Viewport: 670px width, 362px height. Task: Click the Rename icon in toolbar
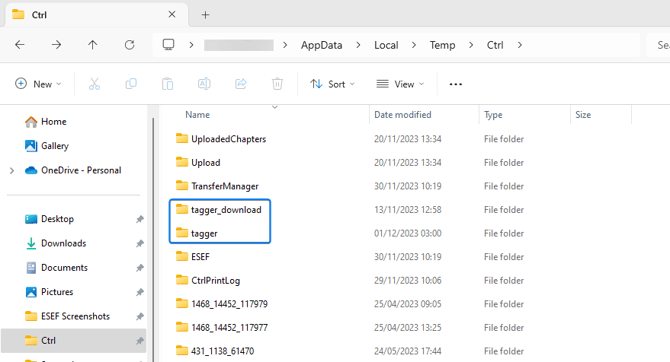pyautogui.click(x=204, y=84)
